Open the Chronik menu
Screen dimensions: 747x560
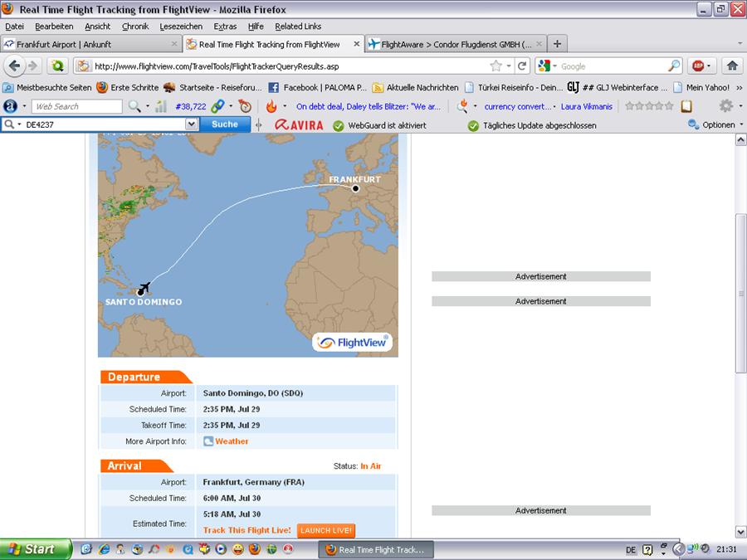click(x=135, y=27)
